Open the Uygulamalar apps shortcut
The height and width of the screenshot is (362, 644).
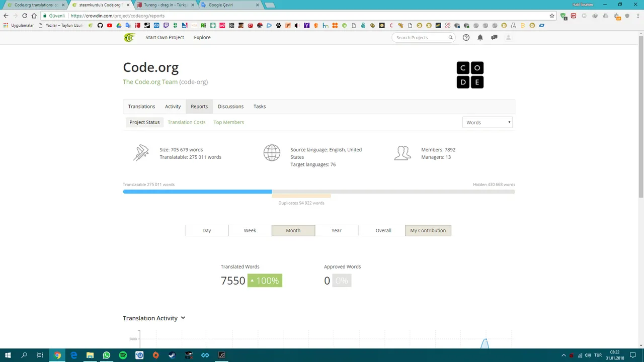pyautogui.click(x=19, y=25)
